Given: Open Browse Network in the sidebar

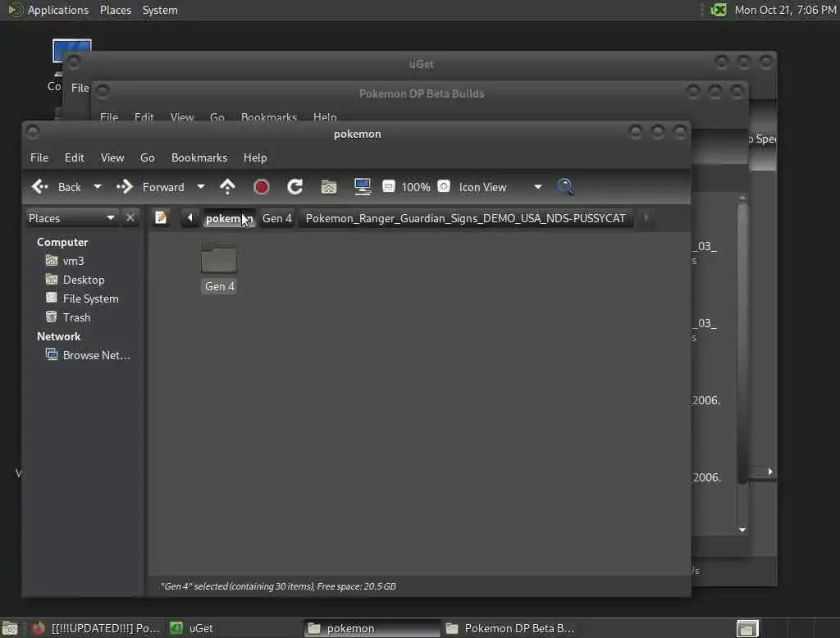Looking at the screenshot, I should click(x=97, y=355).
